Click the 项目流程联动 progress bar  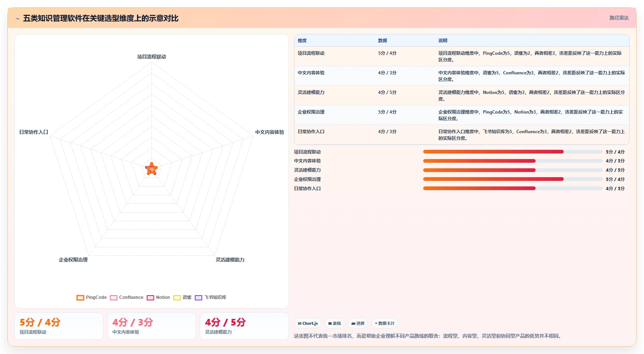tap(513, 152)
